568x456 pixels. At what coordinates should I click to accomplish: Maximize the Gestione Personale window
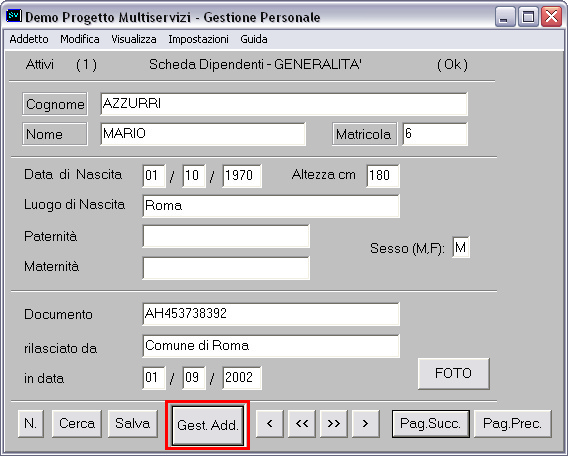528,17
